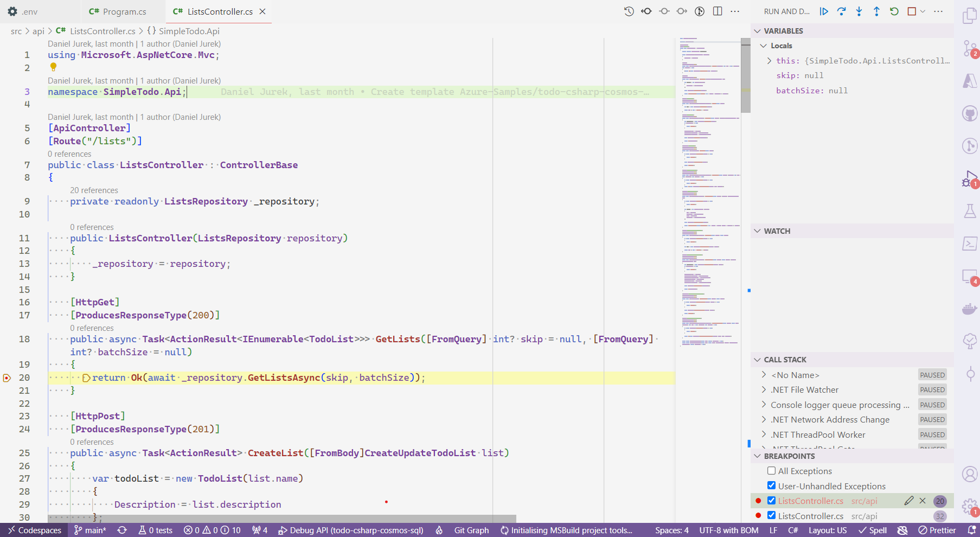Click the Codespaces remote indicator

click(x=34, y=530)
